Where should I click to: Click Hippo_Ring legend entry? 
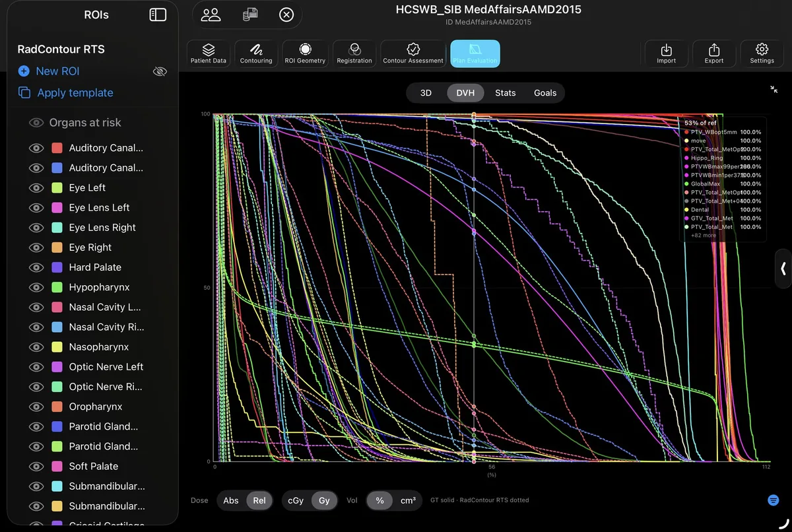point(723,158)
